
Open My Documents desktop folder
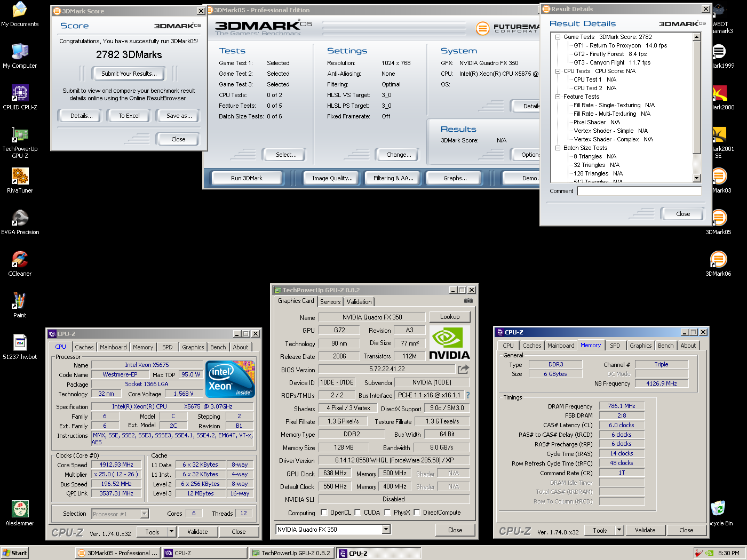pyautogui.click(x=20, y=14)
